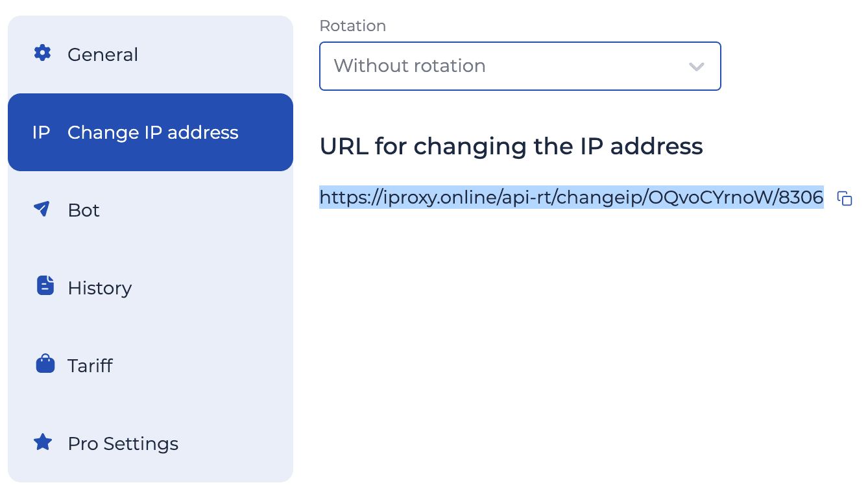Select the Tariff shopping bag icon

[44, 363]
